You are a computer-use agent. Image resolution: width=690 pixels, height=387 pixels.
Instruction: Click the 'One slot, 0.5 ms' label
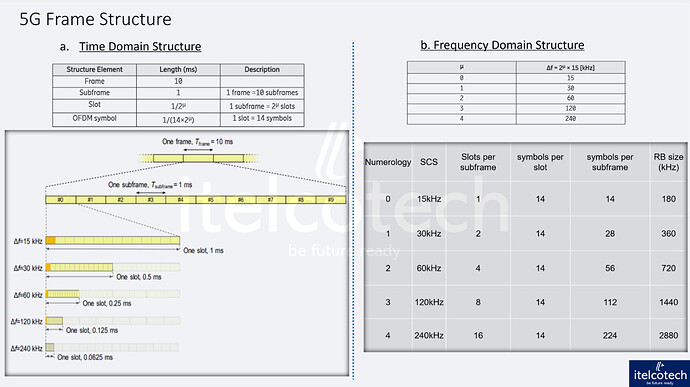(139, 277)
